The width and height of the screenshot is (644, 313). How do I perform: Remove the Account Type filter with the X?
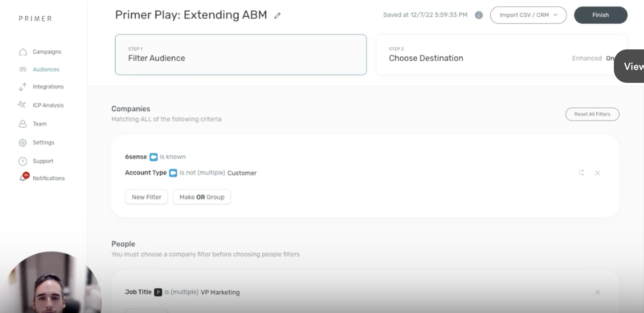(x=598, y=173)
